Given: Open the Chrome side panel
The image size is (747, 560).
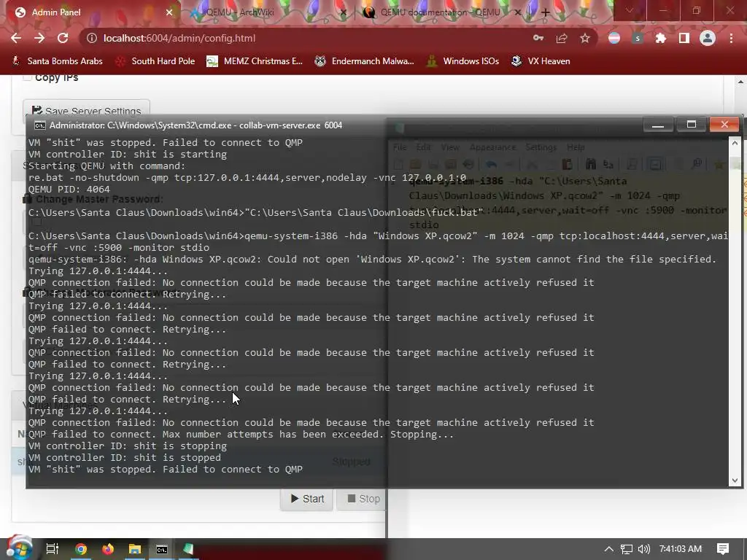Looking at the screenshot, I should pyautogui.click(x=684, y=38).
